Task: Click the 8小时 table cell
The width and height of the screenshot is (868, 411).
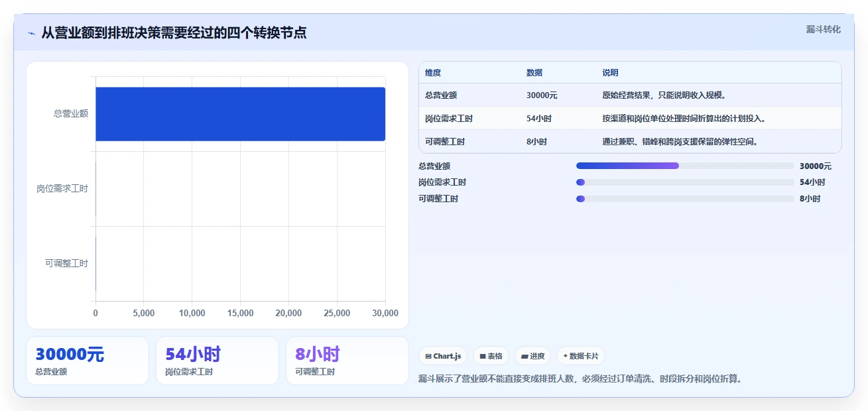Action: (x=536, y=142)
